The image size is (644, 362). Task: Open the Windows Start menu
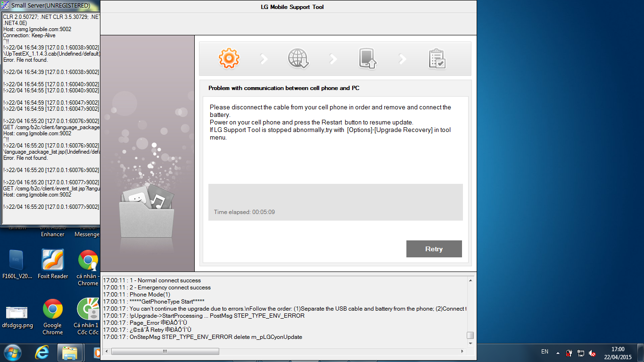click(12, 352)
